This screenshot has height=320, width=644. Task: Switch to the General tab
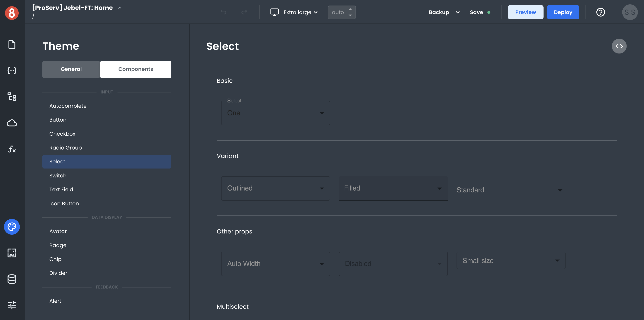71,69
